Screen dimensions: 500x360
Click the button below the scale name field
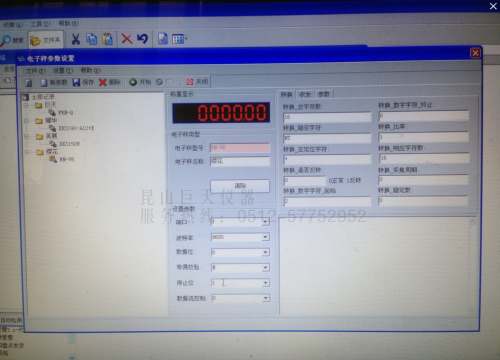tap(240, 186)
